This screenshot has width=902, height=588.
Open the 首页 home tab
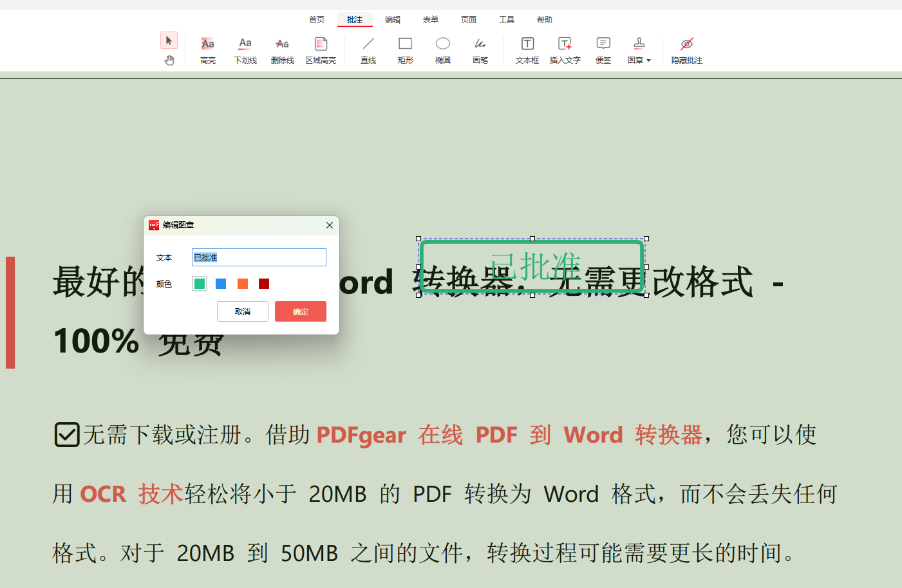pos(317,20)
